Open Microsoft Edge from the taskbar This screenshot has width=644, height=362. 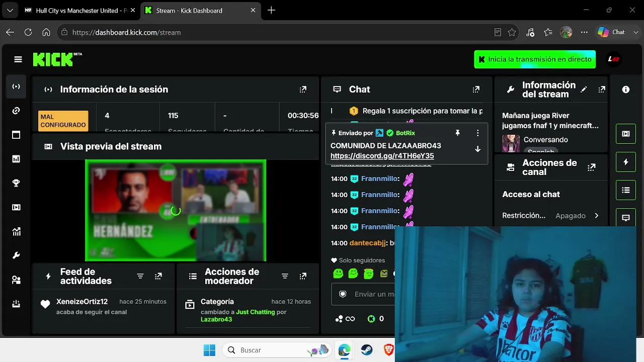coord(345,350)
